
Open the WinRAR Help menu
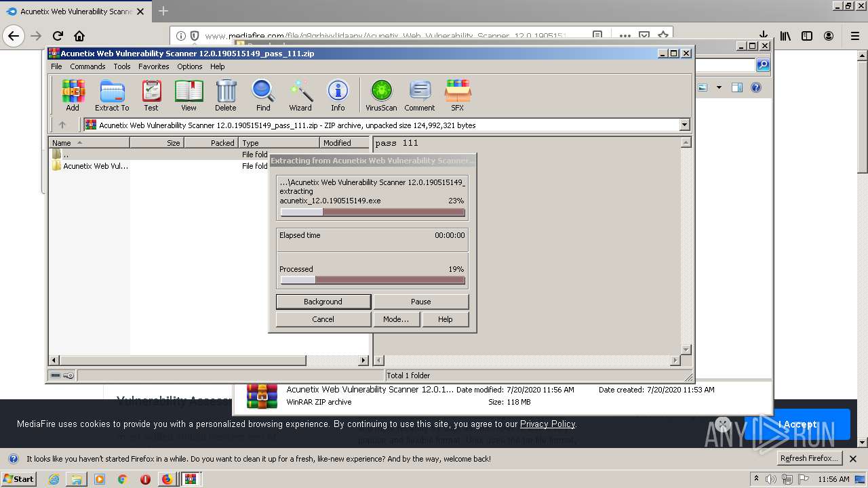click(217, 66)
